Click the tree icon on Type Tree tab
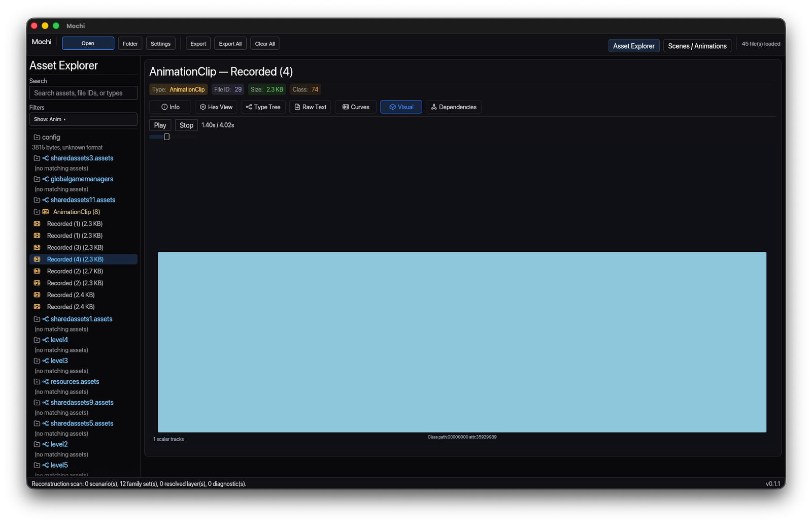Image resolution: width=812 pixels, height=524 pixels. click(249, 107)
